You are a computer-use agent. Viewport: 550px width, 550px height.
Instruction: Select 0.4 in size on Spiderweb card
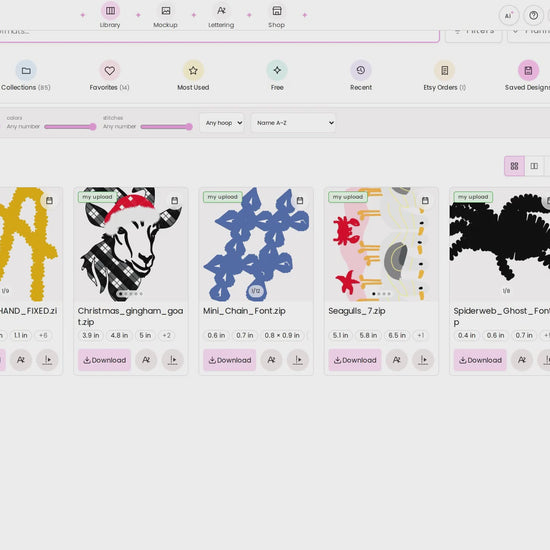point(467,335)
